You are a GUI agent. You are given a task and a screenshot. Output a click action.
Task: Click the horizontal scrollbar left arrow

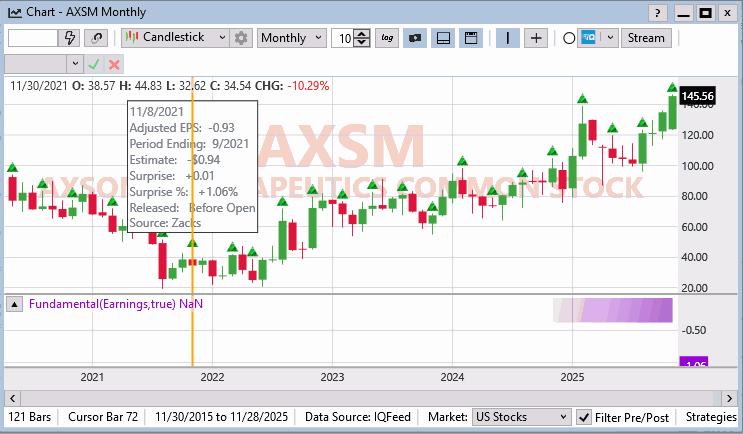pyautogui.click(x=13, y=398)
